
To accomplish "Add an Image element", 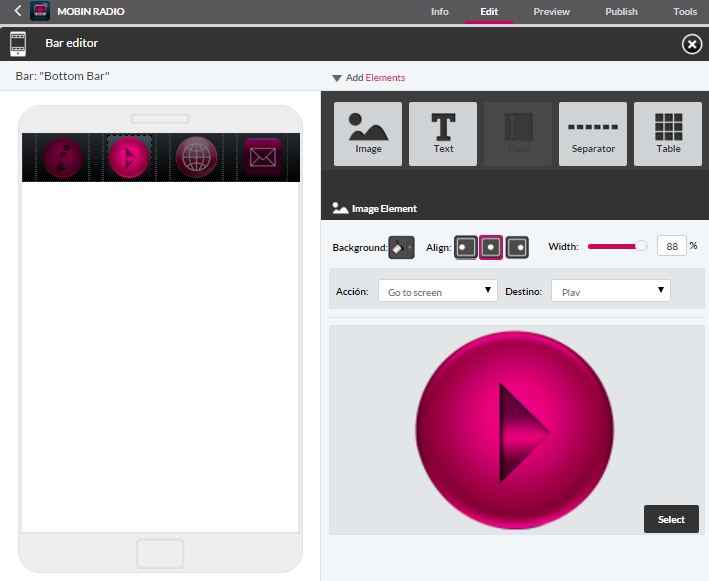I will click(x=368, y=134).
